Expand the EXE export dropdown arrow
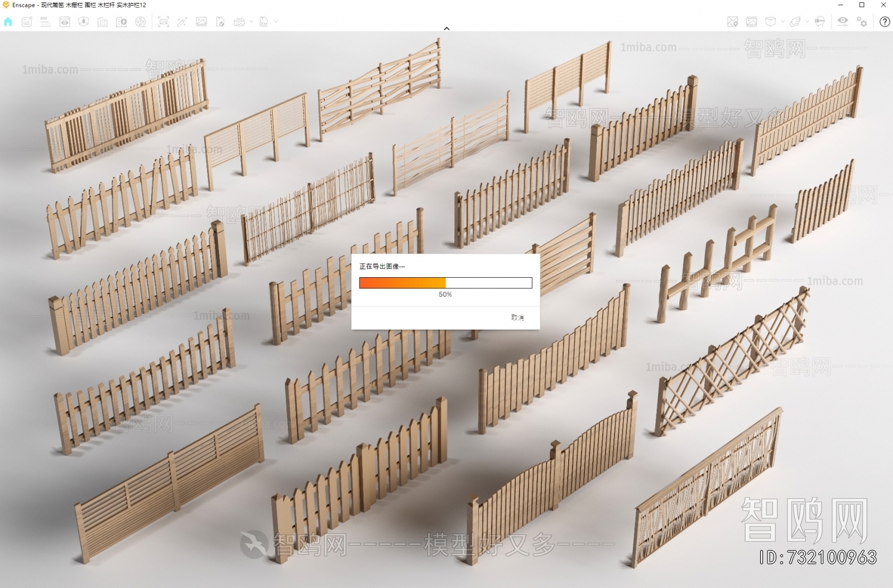 pos(276,22)
